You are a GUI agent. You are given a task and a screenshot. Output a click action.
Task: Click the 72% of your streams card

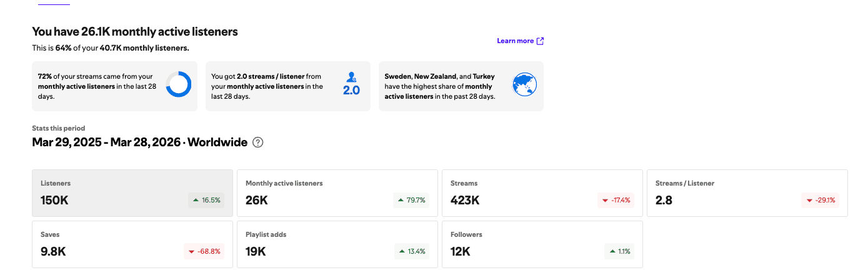point(114,86)
